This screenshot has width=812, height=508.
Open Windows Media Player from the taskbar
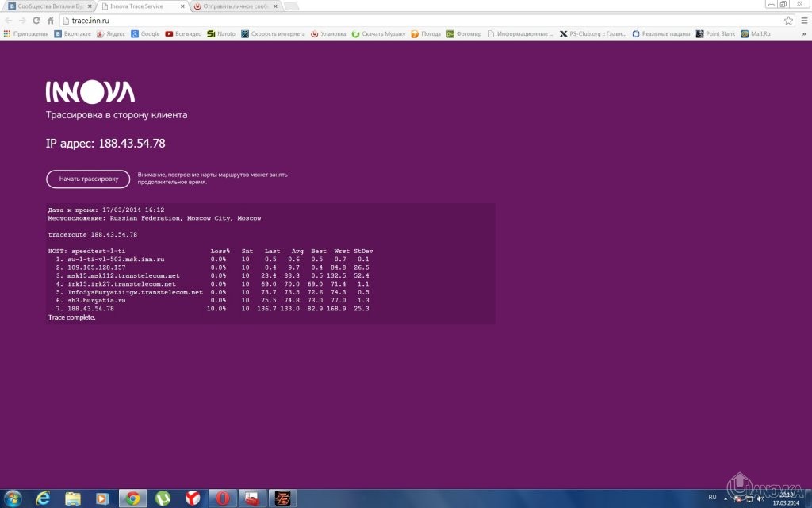click(102, 498)
